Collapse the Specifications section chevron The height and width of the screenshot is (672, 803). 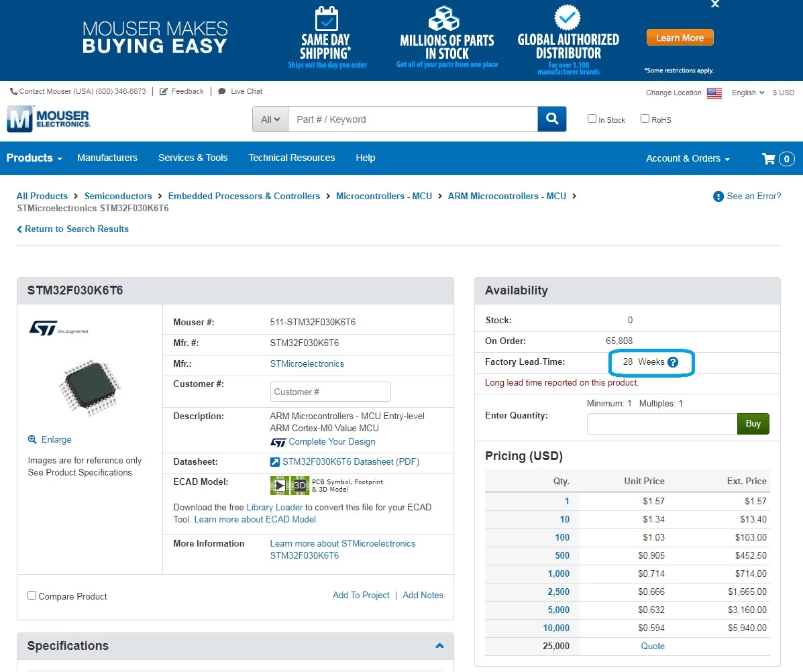[439, 646]
